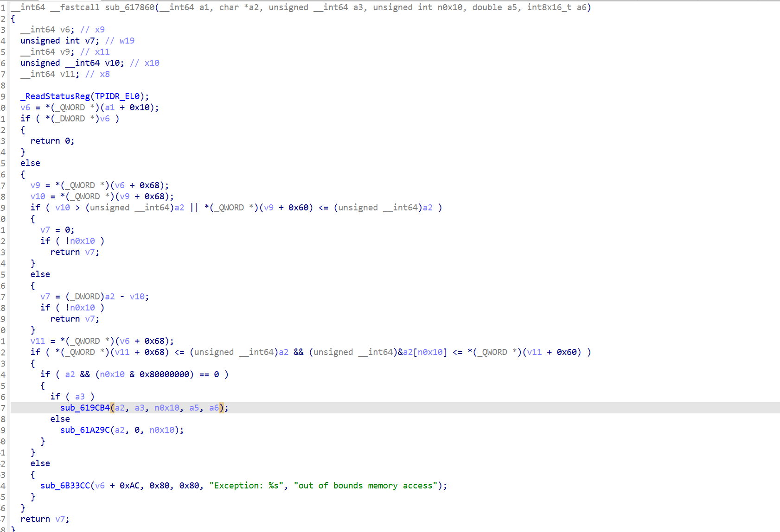Click the "v10 = *(_QWORD *)(v9 + 0x68);" assignment
The image size is (780, 532).
[102, 196]
